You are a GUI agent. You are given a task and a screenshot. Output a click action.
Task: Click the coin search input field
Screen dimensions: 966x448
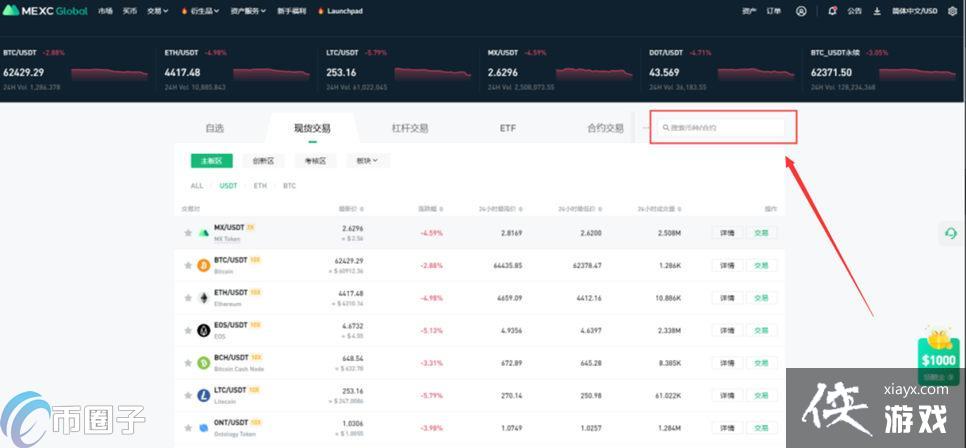[723, 128]
